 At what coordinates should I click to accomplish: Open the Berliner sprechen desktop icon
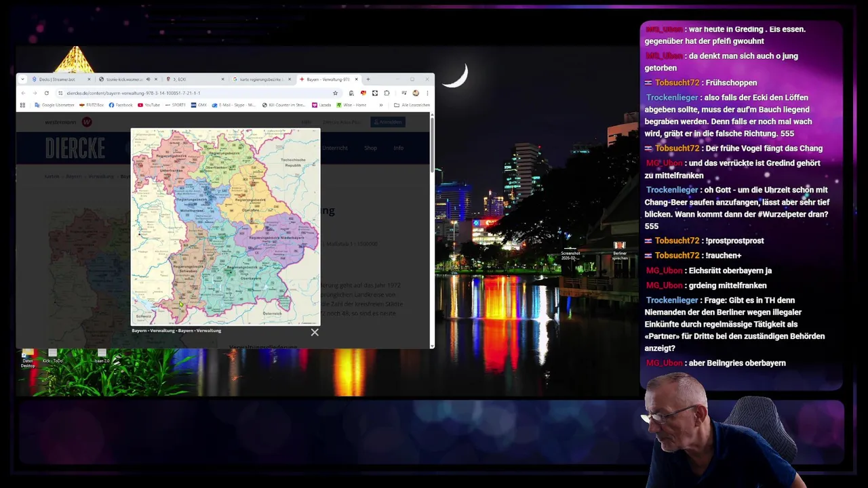[x=620, y=251]
